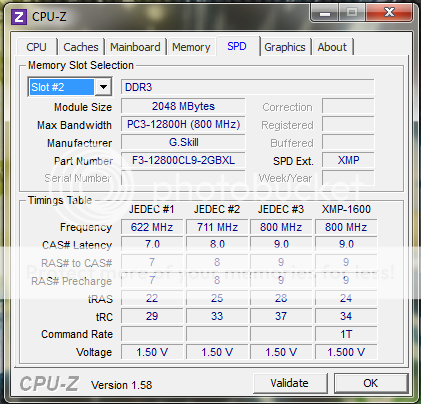The image size is (421, 404).
Task: Click the Validate button
Action: (x=290, y=383)
